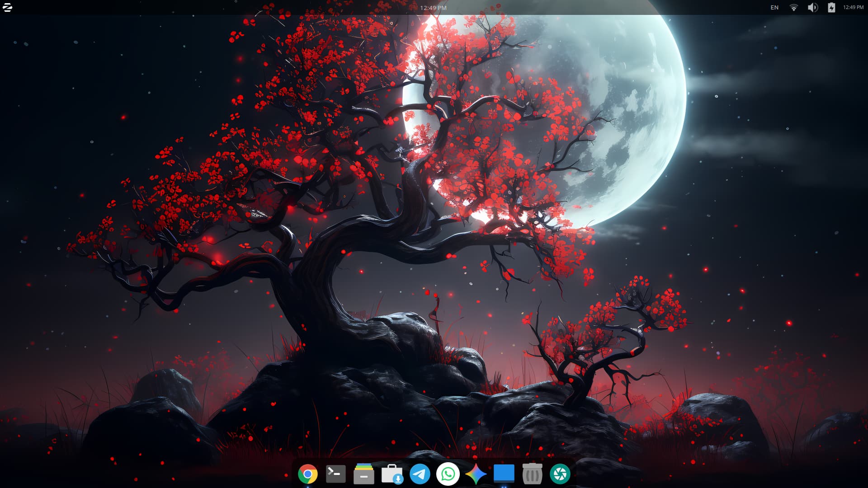Open the battery charging status indicator
Screen dimensions: 868x488
pos(831,7)
